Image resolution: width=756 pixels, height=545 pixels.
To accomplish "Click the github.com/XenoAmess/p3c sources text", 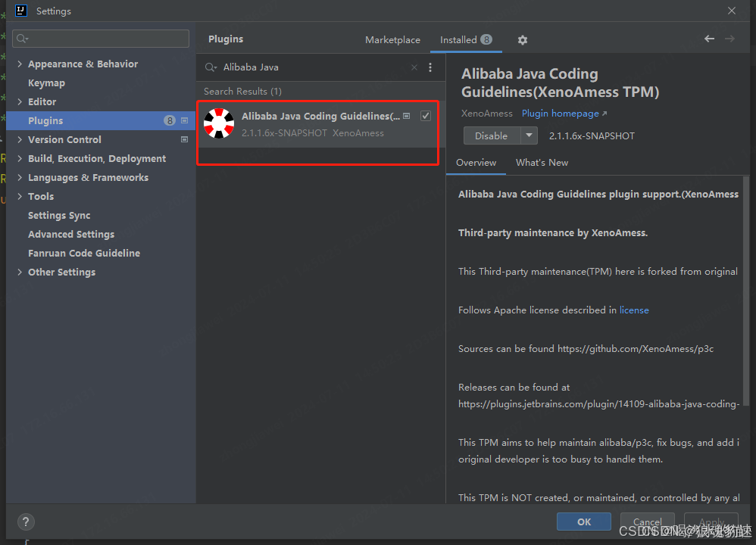I will (x=636, y=348).
